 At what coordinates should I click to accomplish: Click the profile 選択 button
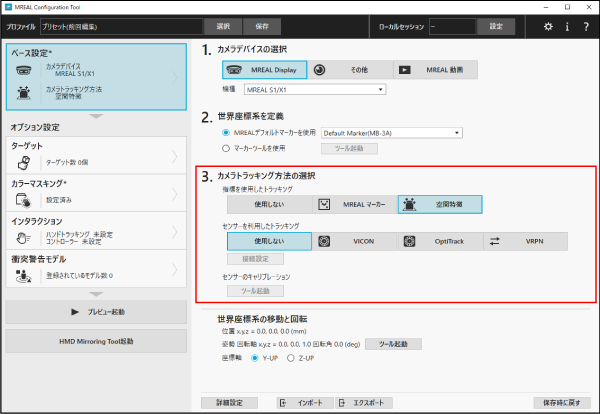click(223, 26)
